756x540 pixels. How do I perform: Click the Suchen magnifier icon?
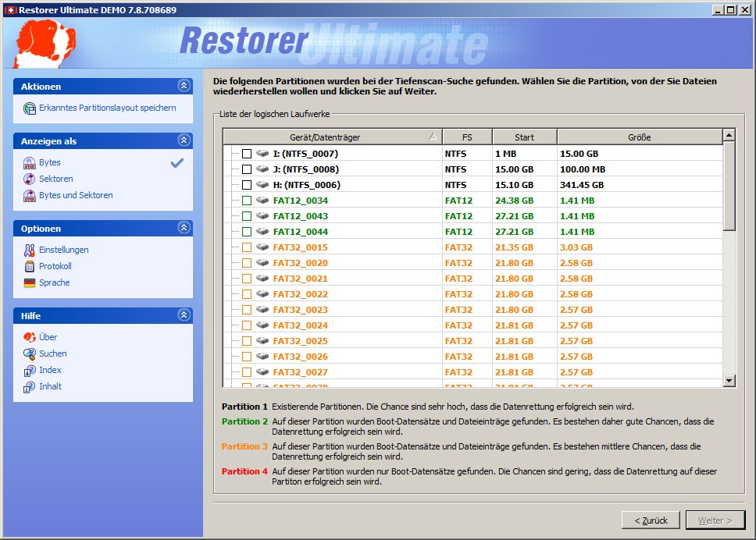click(30, 354)
